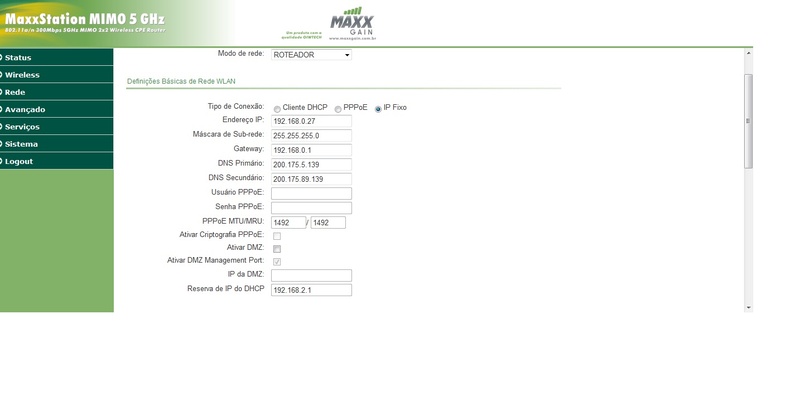The width and height of the screenshot is (800, 406).
Task: Toggle Ativar DMZ Management Port checkbox
Action: click(x=277, y=262)
